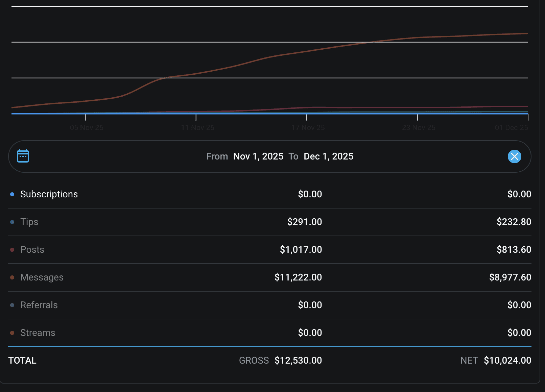
Task: Click the 11 Nov 25 axis label
Action: [x=197, y=128]
